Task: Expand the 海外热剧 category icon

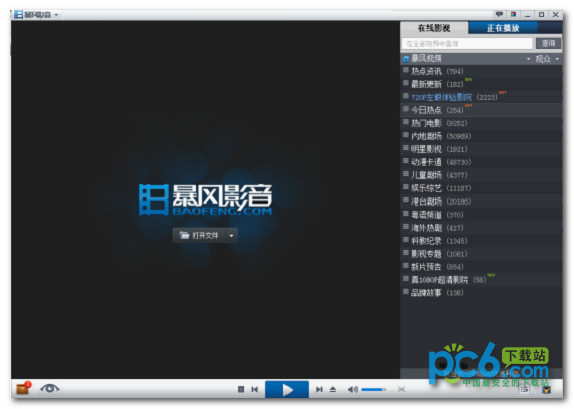Action: [x=406, y=227]
